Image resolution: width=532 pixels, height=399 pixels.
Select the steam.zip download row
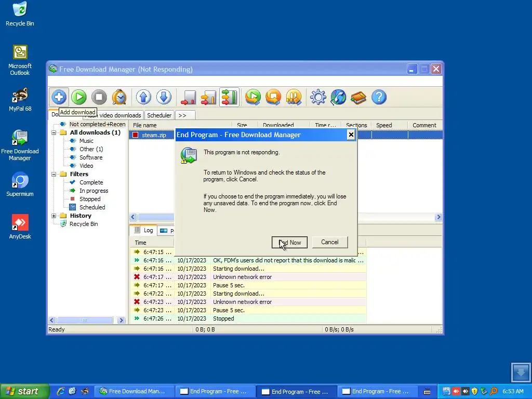point(286,135)
